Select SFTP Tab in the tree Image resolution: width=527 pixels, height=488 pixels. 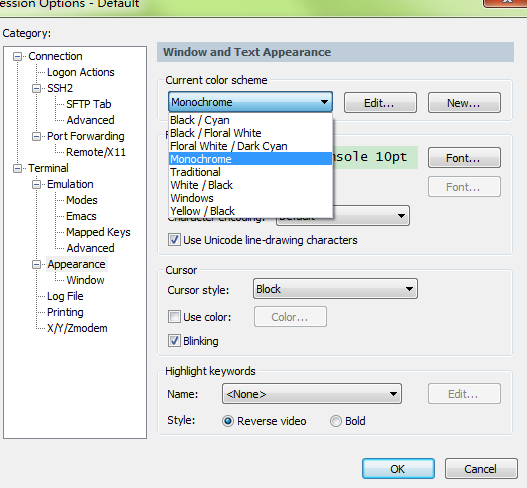coord(89,104)
